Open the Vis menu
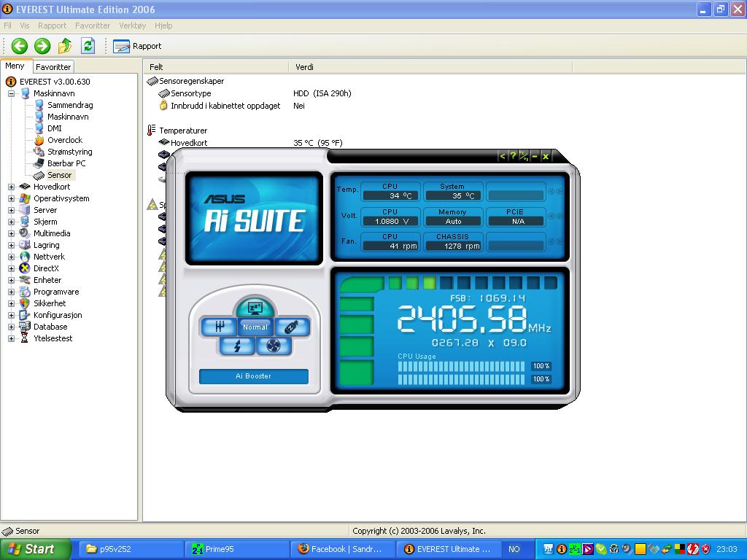The image size is (747, 560). 24,26
